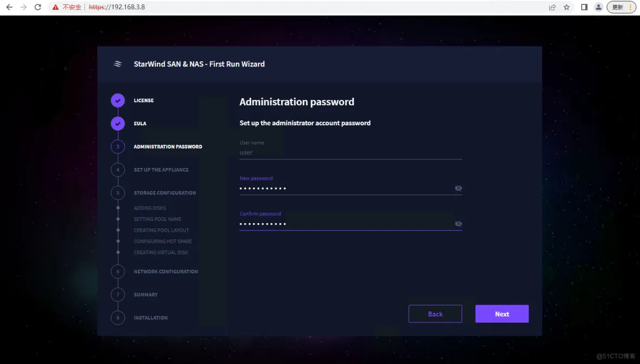Show the New password characters
This screenshot has width=640, height=364.
click(x=458, y=188)
